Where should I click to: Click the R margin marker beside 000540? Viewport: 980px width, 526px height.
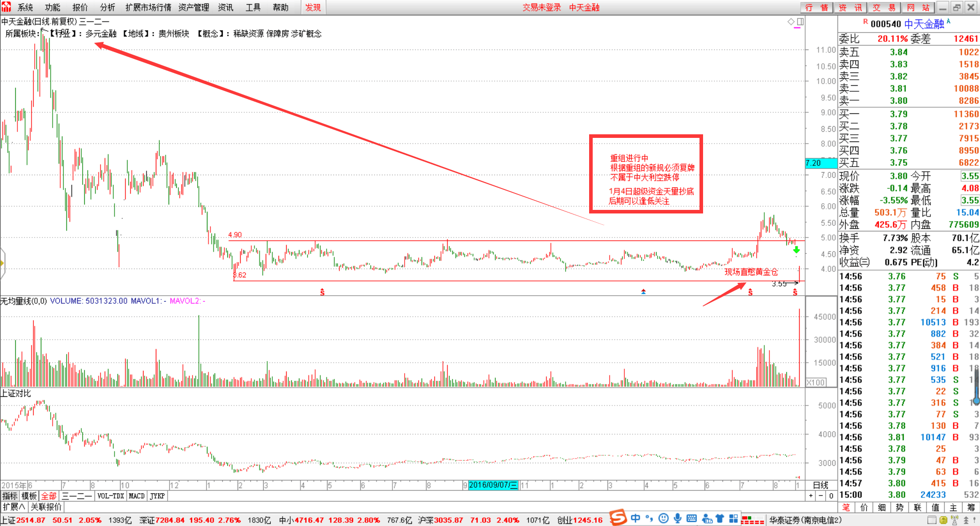(866, 21)
